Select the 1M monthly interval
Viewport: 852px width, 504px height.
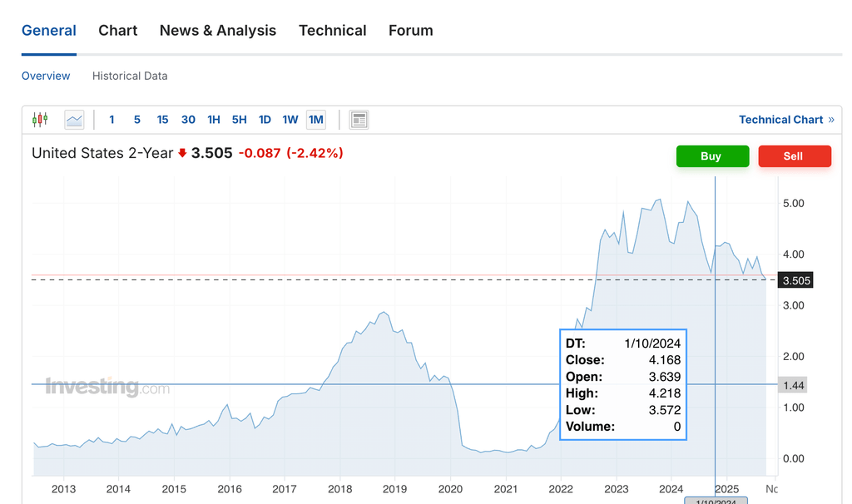(315, 120)
